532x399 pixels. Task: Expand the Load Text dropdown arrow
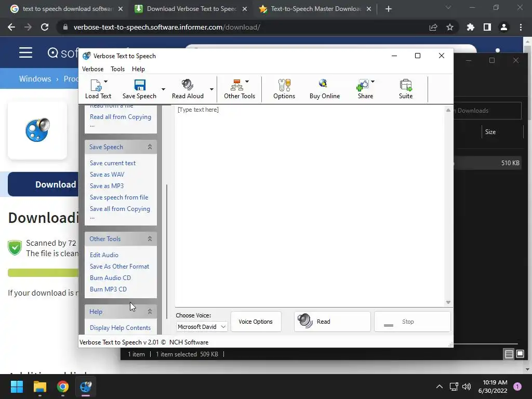click(105, 82)
